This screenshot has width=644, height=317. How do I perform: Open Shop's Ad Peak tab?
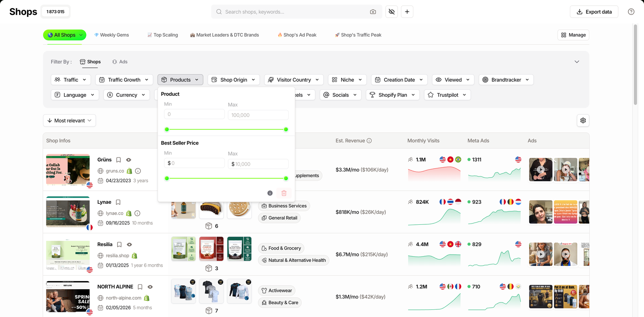pos(297,35)
